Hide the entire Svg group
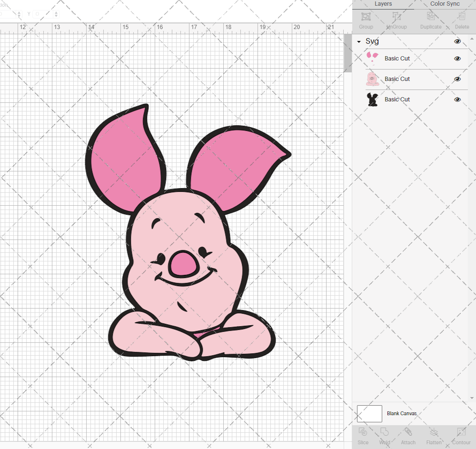 point(457,41)
